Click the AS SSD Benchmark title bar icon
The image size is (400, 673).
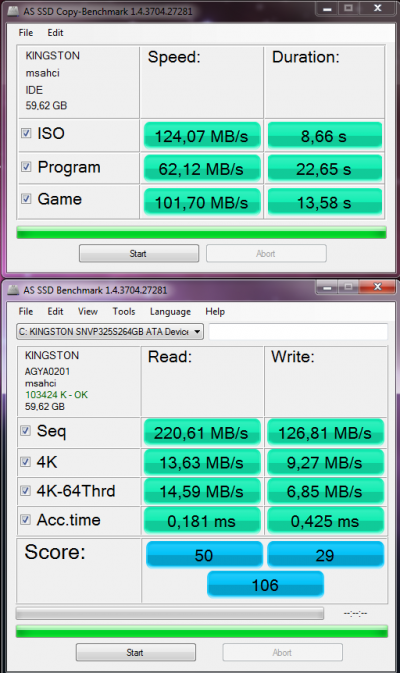pyautogui.click(x=13, y=290)
